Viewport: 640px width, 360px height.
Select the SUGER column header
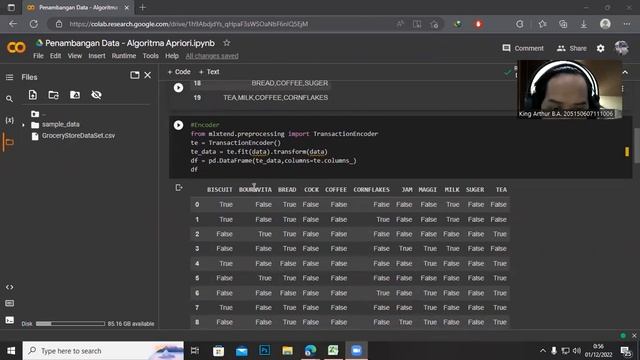pos(475,190)
